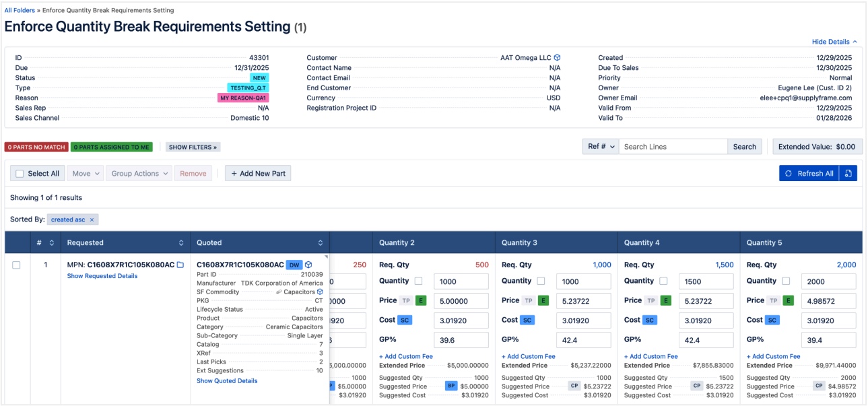868x406 pixels.
Task: Click the cube icon next to the DW badge
Action: (x=308, y=265)
